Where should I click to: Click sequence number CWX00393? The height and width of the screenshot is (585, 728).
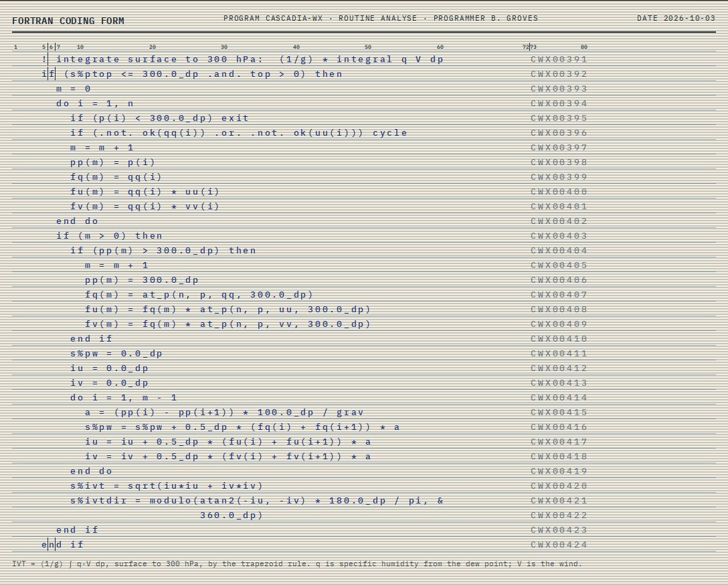tap(559, 89)
